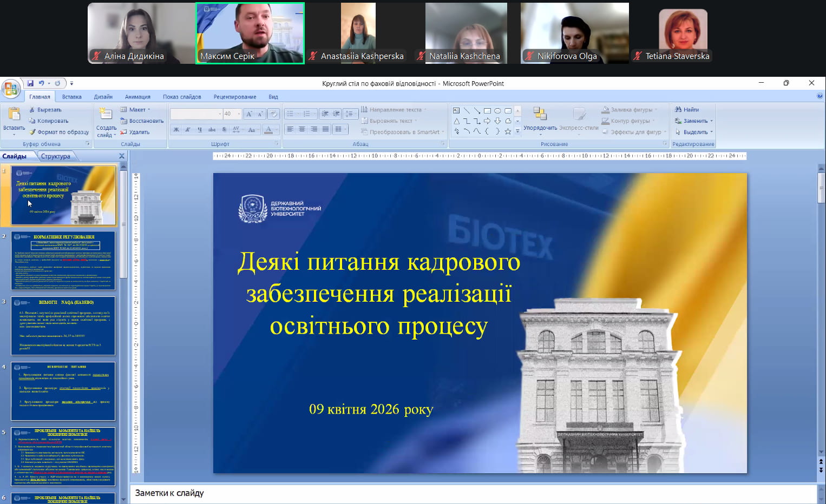The height and width of the screenshot is (504, 826).
Task: Click the Вырезать scissors command
Action: coord(45,110)
